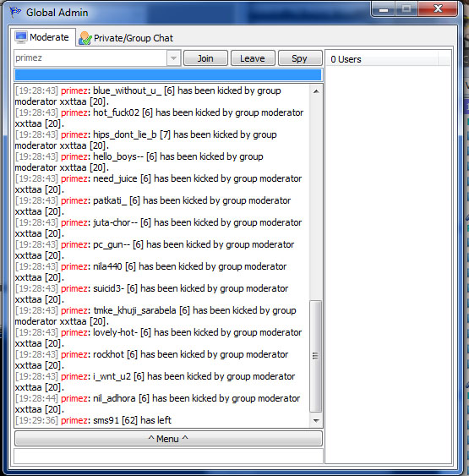
Task: Click the primez room name field
Action: [x=90, y=58]
